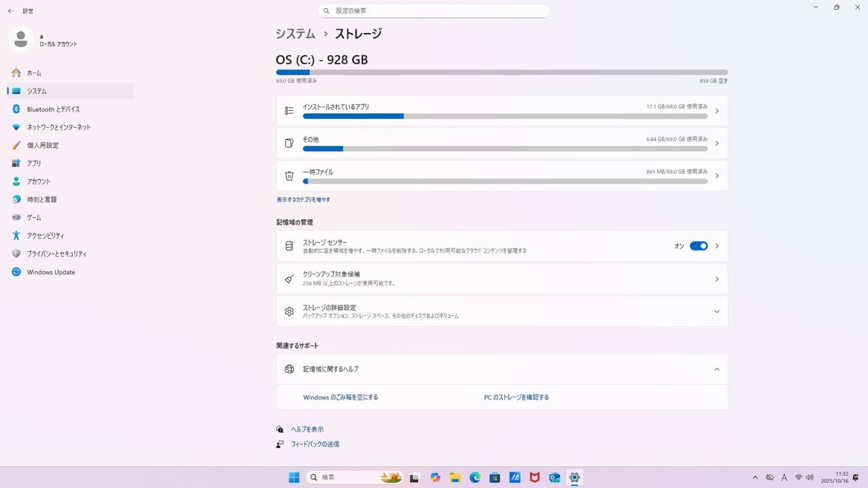
Task: Click 表示するカテゴリを増やす link
Action: [x=303, y=200]
